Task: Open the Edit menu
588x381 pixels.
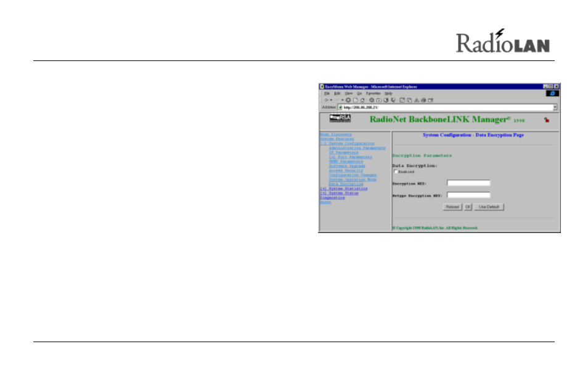Action: 338,93
